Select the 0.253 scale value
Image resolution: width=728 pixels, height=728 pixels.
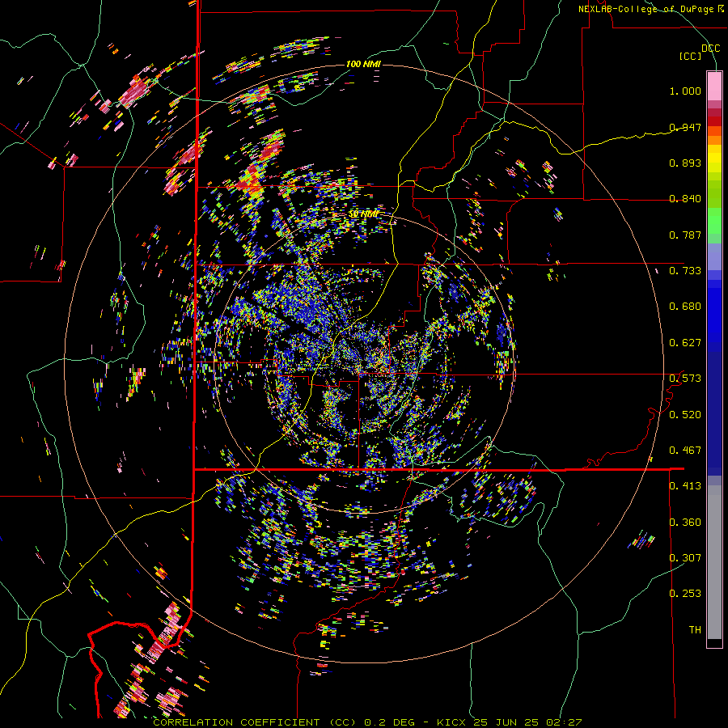click(685, 594)
